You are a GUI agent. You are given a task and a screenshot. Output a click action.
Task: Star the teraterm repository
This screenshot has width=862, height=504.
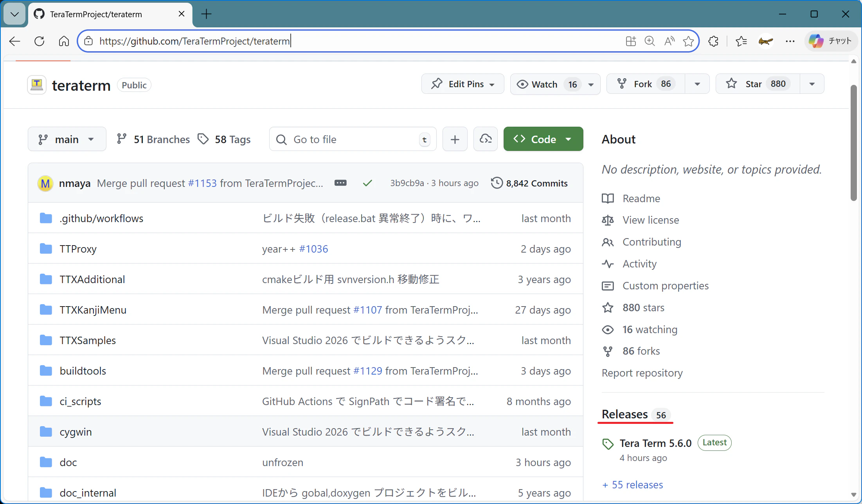753,84
